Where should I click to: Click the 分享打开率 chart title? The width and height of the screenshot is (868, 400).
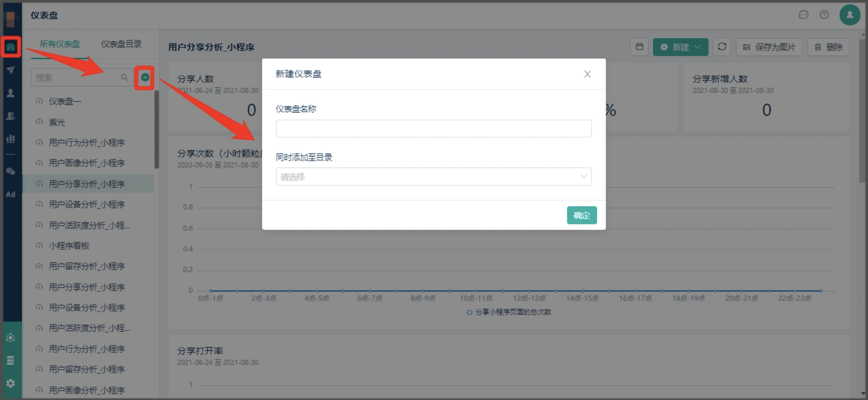(x=200, y=351)
